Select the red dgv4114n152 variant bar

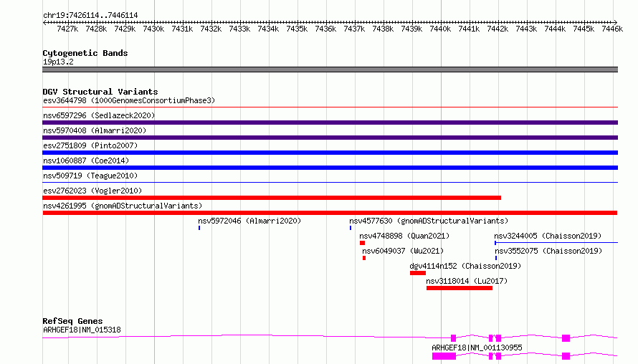click(418, 273)
